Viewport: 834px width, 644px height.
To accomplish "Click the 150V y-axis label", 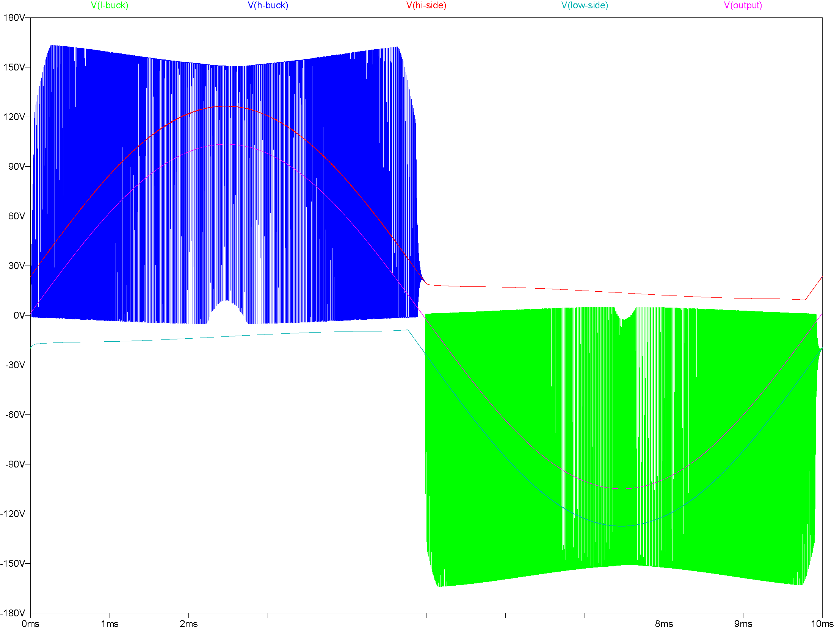I will [x=14, y=67].
